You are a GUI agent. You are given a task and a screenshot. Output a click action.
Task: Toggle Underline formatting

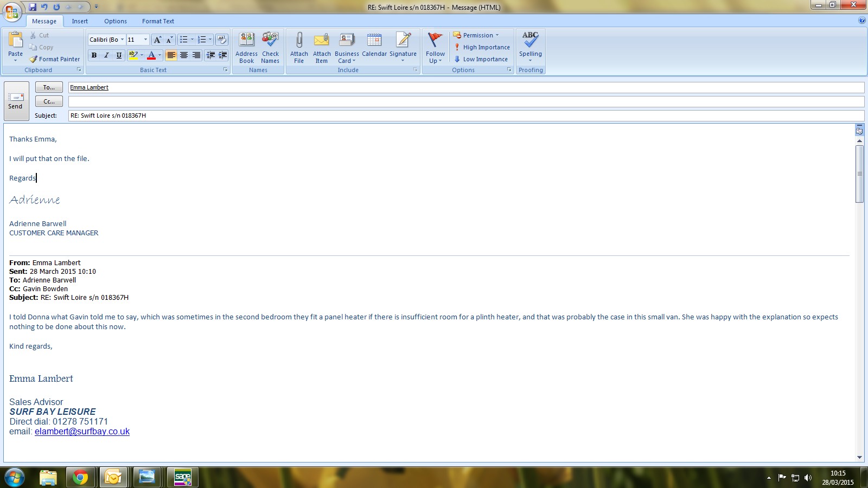[x=119, y=55]
